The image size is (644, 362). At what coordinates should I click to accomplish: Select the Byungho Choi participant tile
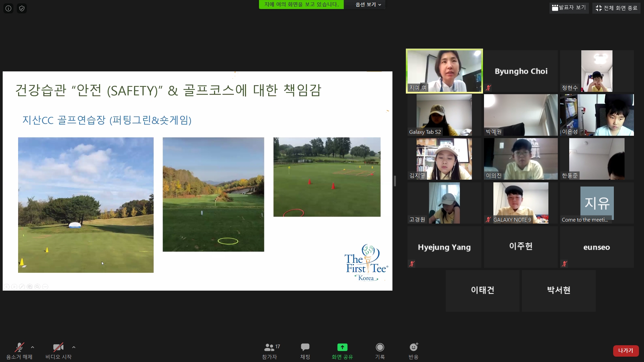[x=521, y=71]
